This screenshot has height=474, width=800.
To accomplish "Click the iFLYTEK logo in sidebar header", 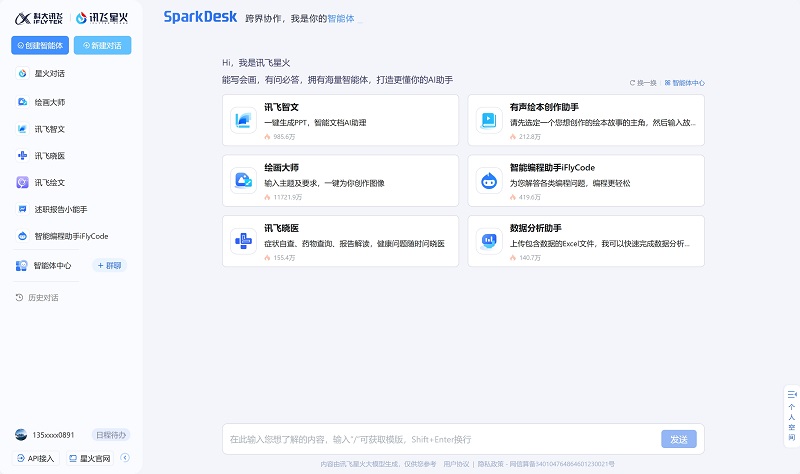I will [39, 18].
